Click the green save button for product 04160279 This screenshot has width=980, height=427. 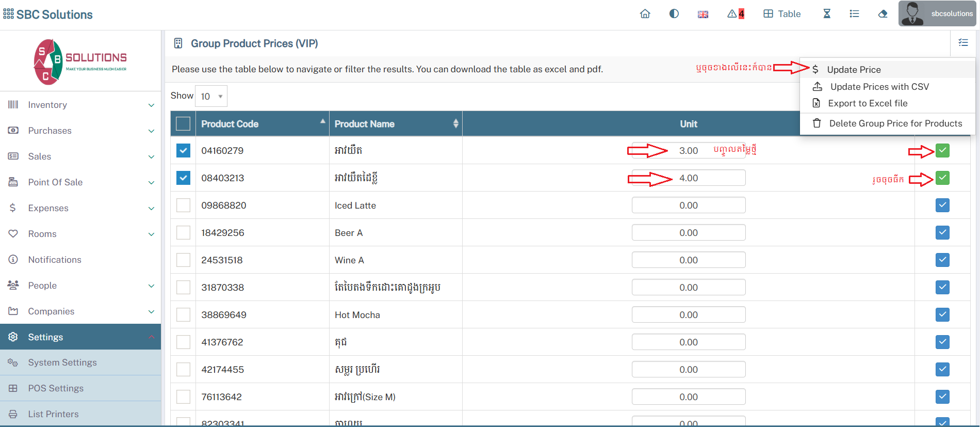(942, 151)
